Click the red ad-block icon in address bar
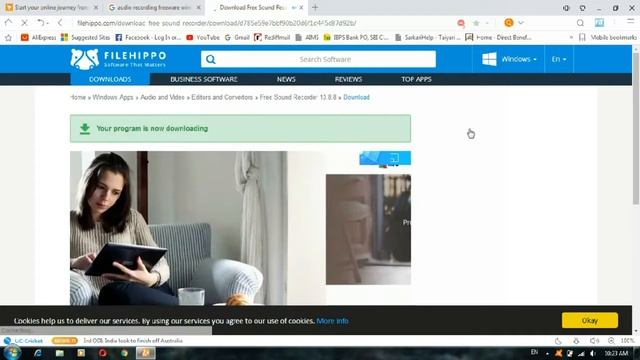Image resolution: width=640 pixels, height=360 pixels. click(461, 23)
